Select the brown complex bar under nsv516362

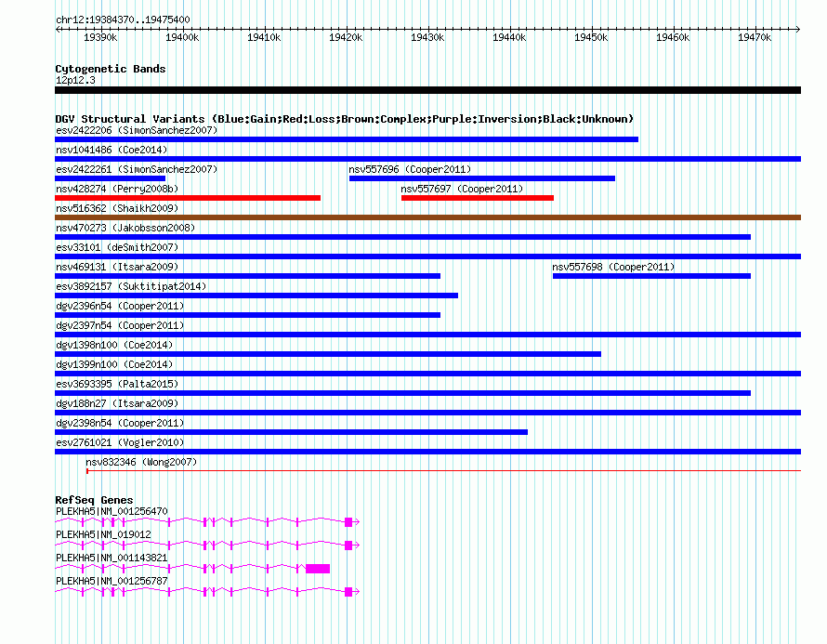[x=427, y=217]
